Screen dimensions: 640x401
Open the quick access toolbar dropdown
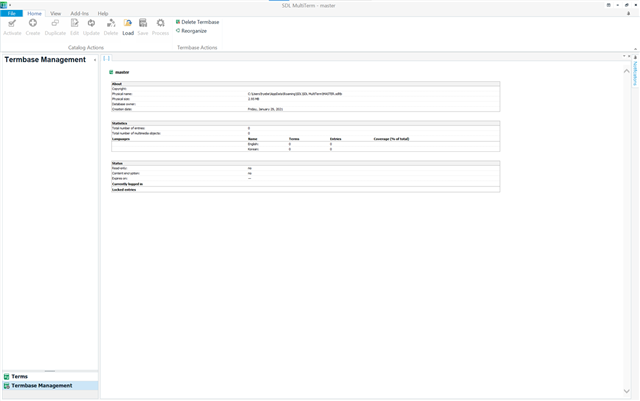10,5
